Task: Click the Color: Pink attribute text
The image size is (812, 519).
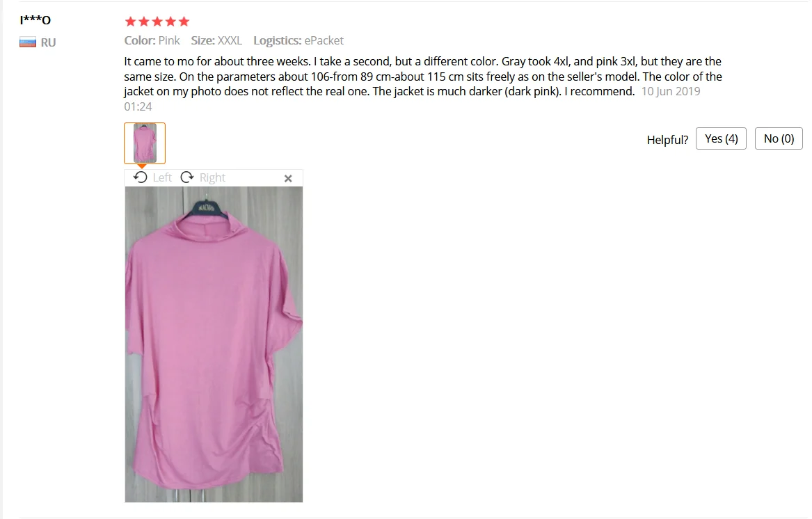Action: tap(152, 40)
